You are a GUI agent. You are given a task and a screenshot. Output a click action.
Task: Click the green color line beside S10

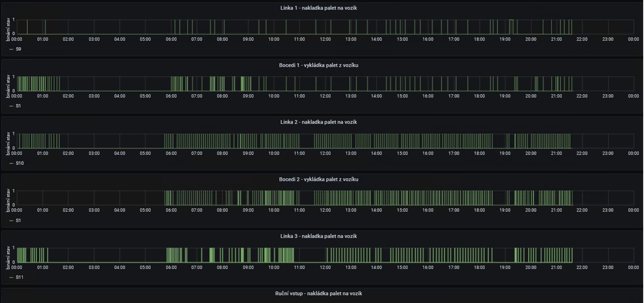coord(11,163)
